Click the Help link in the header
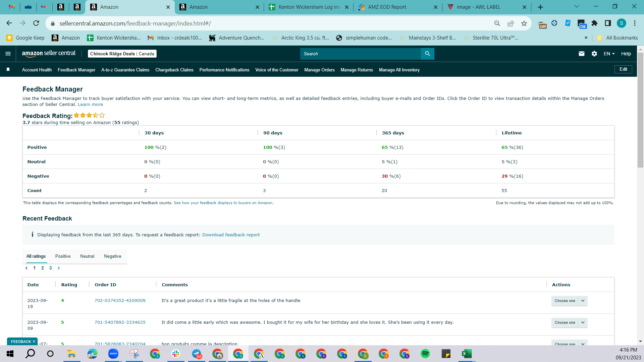This screenshot has width=644, height=362. (x=626, y=54)
